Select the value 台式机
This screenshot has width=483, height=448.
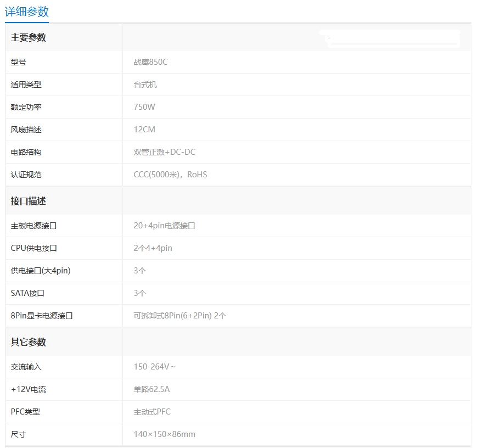tap(145, 85)
